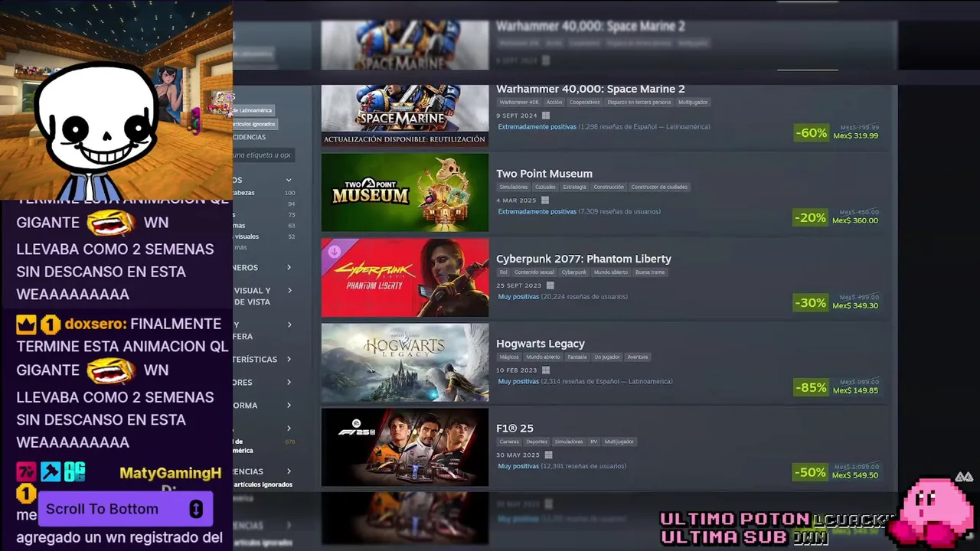
Task: Click the Windows platform icon on Space Marine 2 row
Action: 546,116
